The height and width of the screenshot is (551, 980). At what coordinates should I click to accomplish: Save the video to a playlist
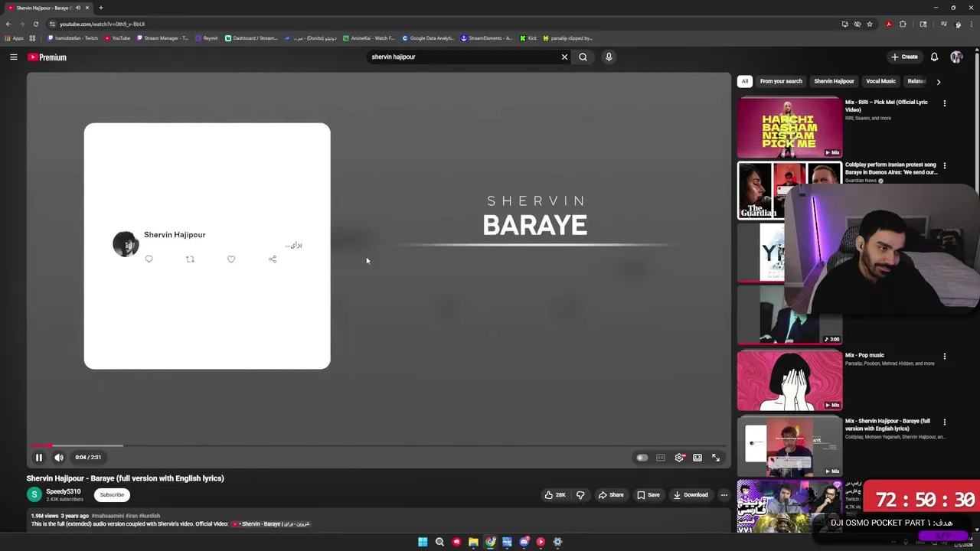[x=648, y=495]
